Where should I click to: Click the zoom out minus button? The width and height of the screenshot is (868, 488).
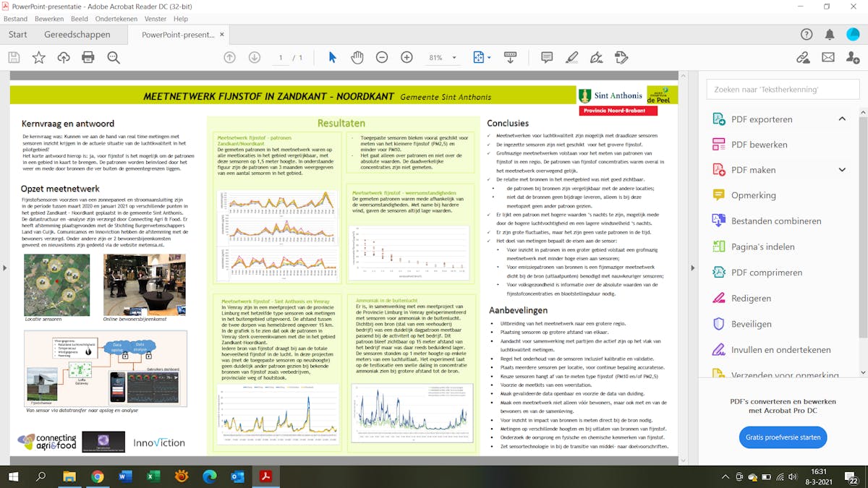(x=382, y=58)
